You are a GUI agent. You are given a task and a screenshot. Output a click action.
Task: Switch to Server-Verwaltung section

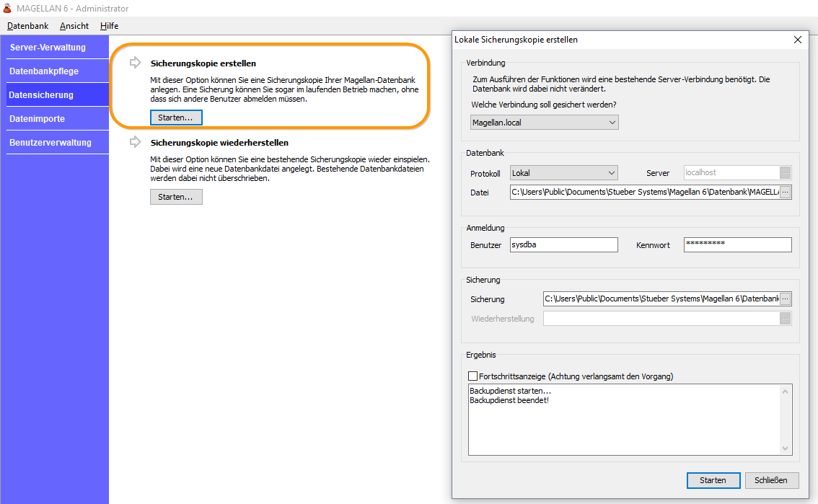click(57, 48)
